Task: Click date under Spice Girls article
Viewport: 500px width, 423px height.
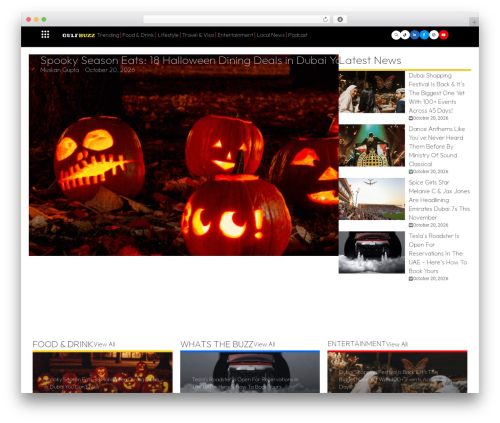Action: pos(429,225)
